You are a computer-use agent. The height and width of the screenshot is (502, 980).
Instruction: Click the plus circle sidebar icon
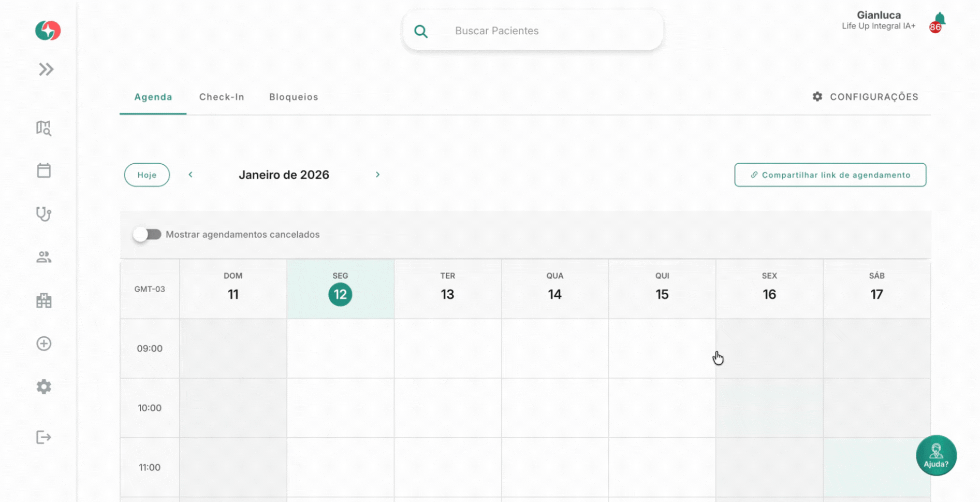pos(44,343)
